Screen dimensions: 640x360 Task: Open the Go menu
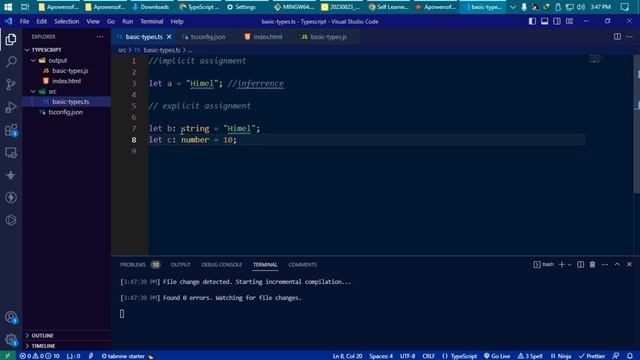pos(111,21)
